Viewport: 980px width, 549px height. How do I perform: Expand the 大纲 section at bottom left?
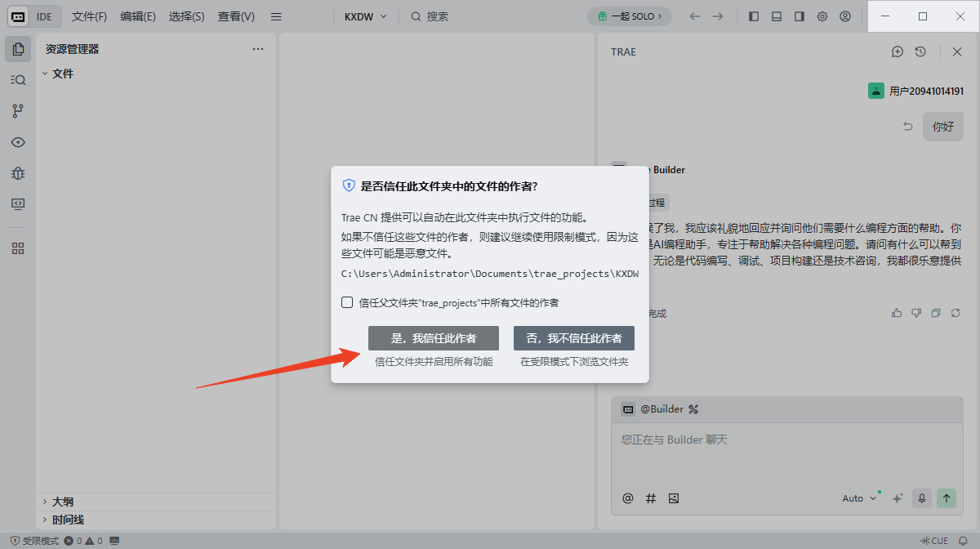57,501
